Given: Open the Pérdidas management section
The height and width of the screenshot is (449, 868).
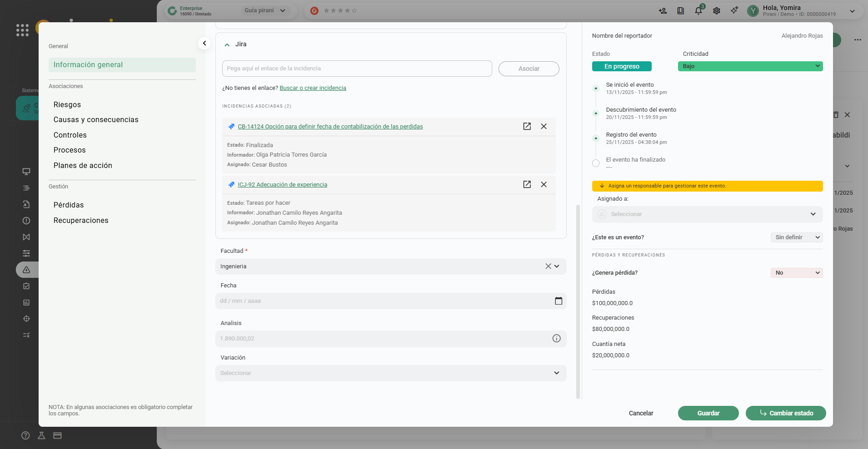Looking at the screenshot, I should pyautogui.click(x=69, y=205).
